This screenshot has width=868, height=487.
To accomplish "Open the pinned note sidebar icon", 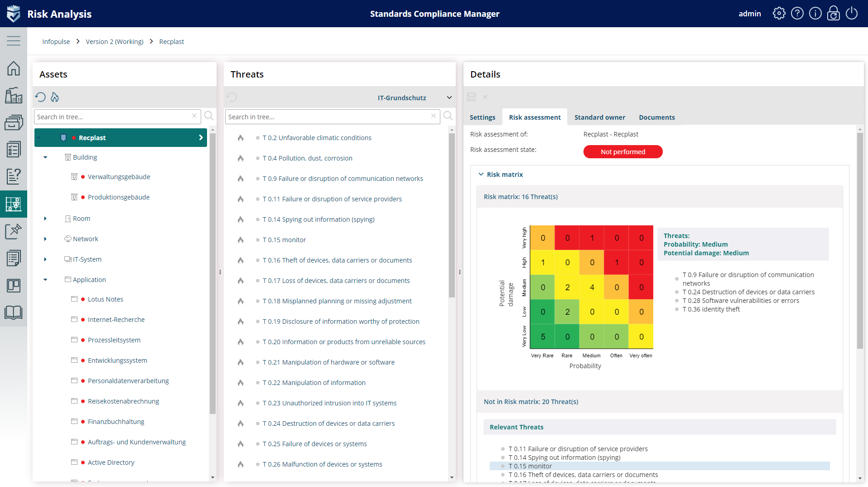I will click(x=14, y=231).
